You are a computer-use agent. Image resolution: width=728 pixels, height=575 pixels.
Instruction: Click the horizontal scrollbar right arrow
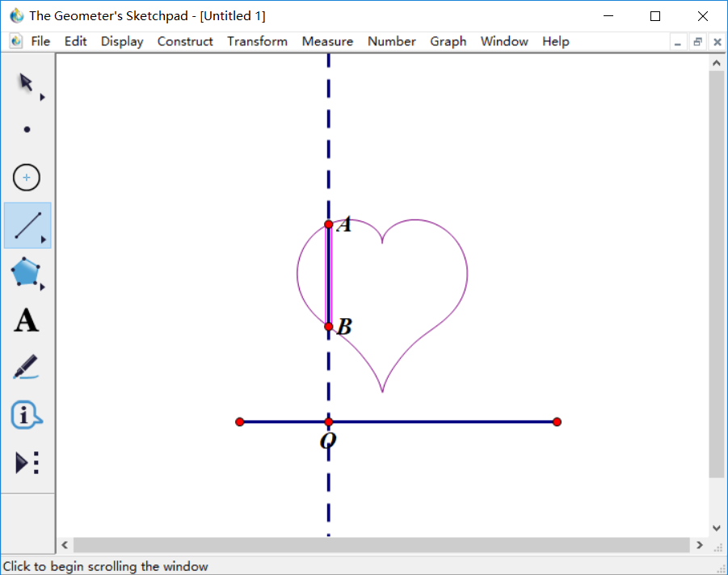tap(700, 545)
